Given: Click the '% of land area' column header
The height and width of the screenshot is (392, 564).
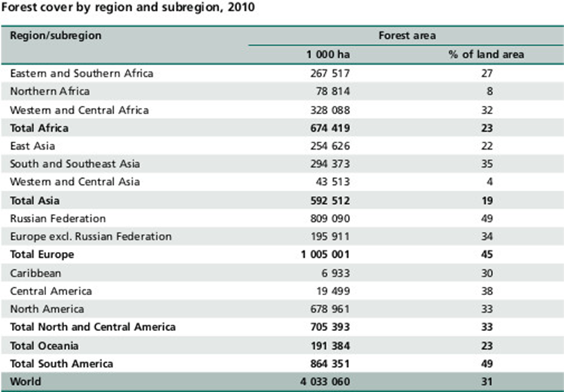Looking at the screenshot, I should 487,54.
